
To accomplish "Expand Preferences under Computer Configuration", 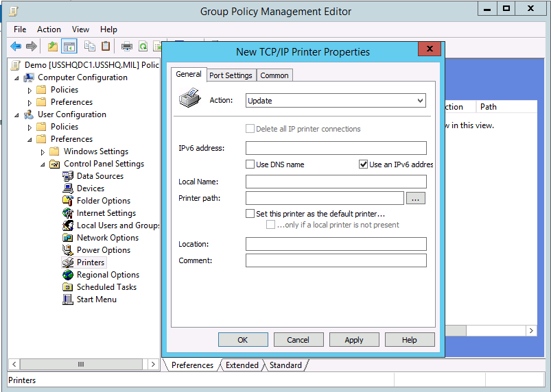I will point(30,103).
